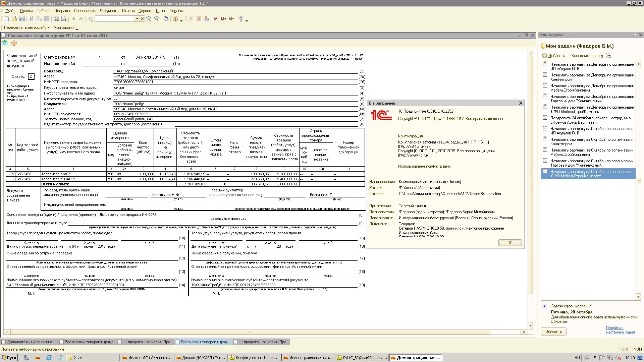Open the Справочники menu
The height and width of the screenshot is (362, 644).
[x=85, y=11]
